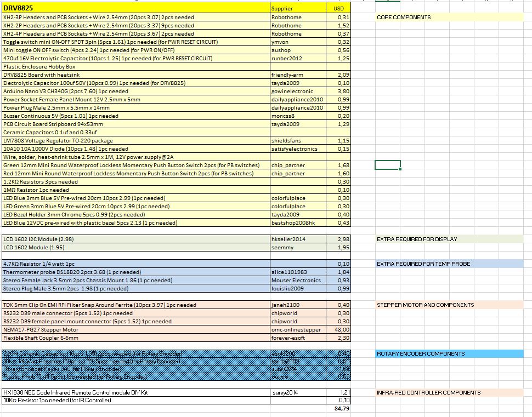Select Power Socket Female Panel Mount cell

pyautogui.click(x=136, y=99)
